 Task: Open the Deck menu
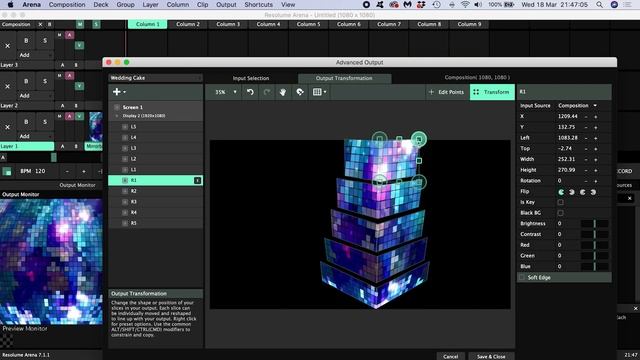pos(100,5)
